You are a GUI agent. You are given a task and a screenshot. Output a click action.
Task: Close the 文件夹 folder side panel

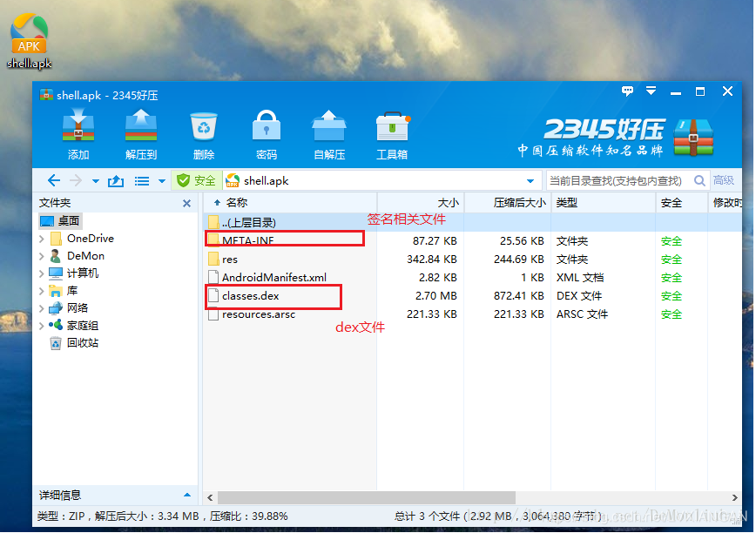click(x=186, y=203)
